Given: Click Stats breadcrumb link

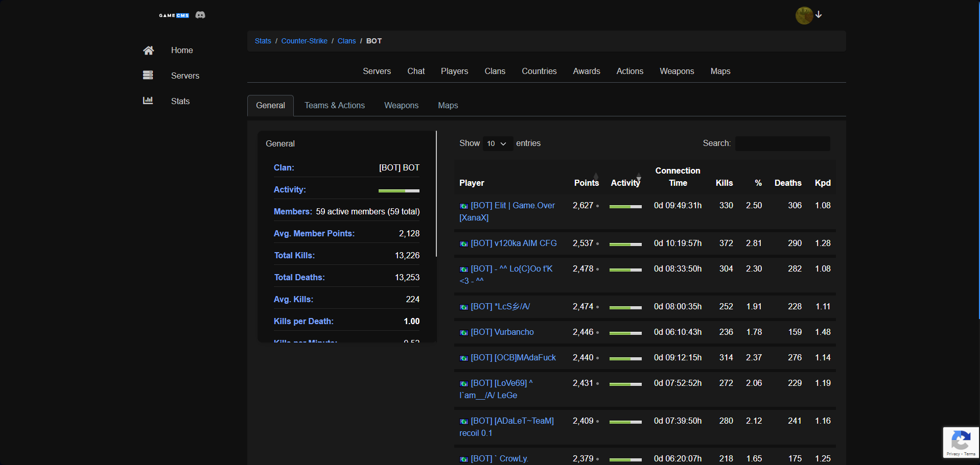Looking at the screenshot, I should click(263, 41).
